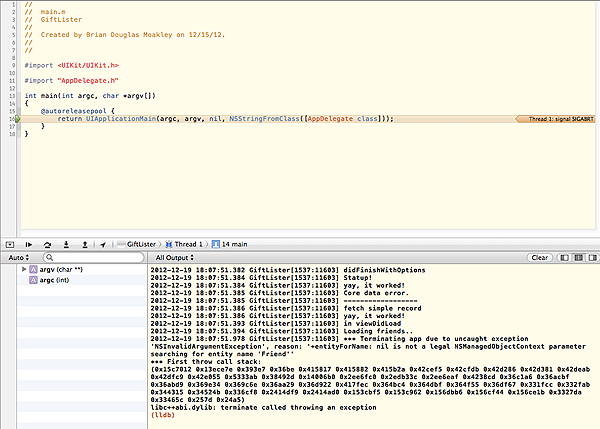The width and height of the screenshot is (600, 429).
Task: Click the Step Out debug icon
Action: (x=85, y=245)
